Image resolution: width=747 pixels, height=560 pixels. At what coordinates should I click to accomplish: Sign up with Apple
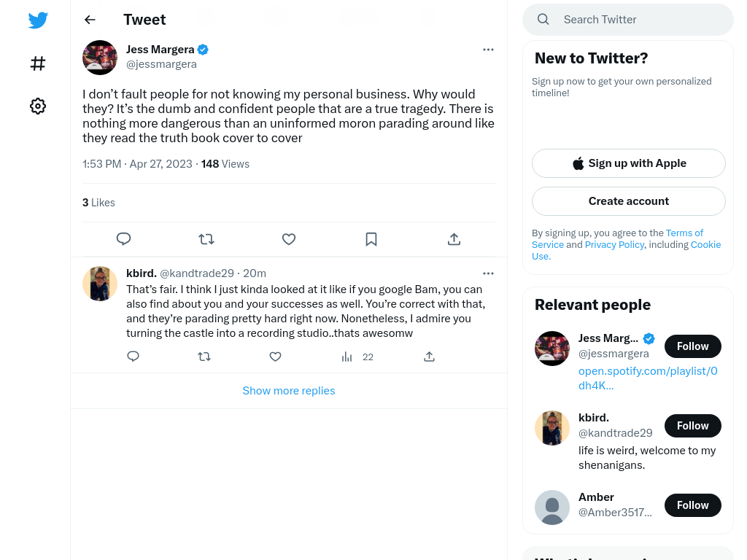628,163
